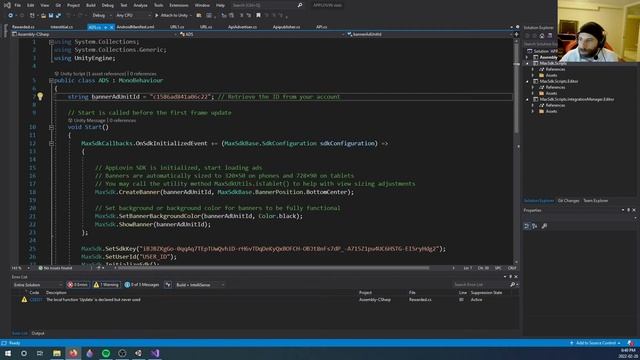Open the Assembly-CSharp project dropdown
Screen dimensions: 640x360
click(95, 34)
